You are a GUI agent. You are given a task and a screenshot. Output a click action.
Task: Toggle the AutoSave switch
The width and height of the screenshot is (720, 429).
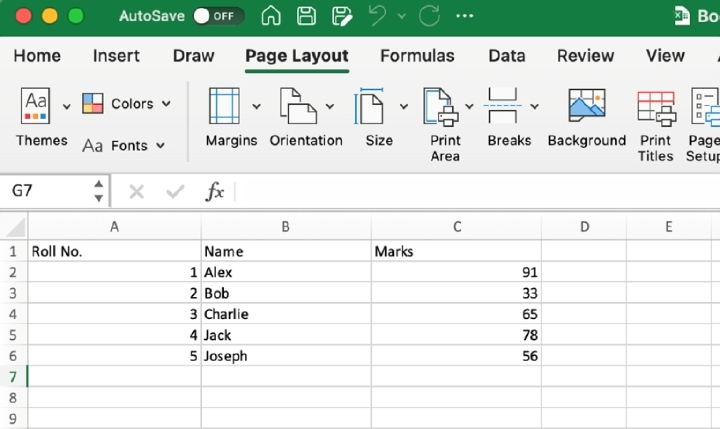coord(219,16)
